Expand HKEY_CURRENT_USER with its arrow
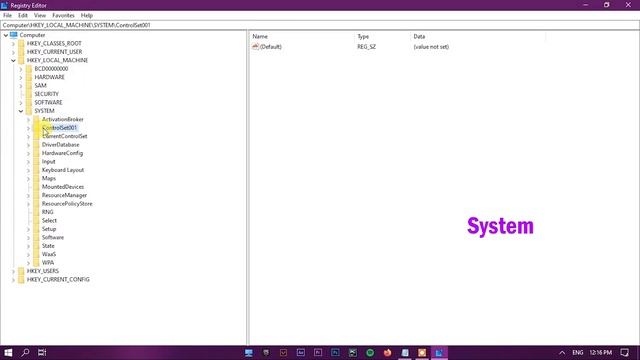This screenshot has width=640, height=360. tap(13, 52)
